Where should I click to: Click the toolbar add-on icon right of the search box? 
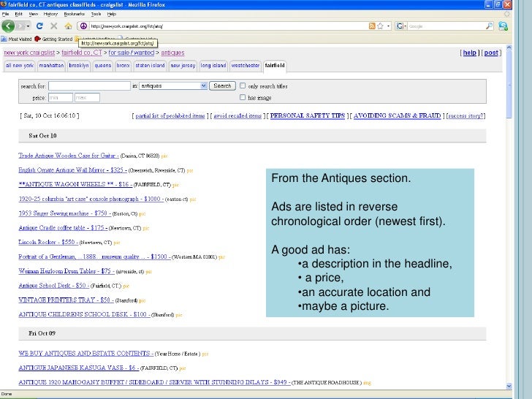(x=503, y=26)
